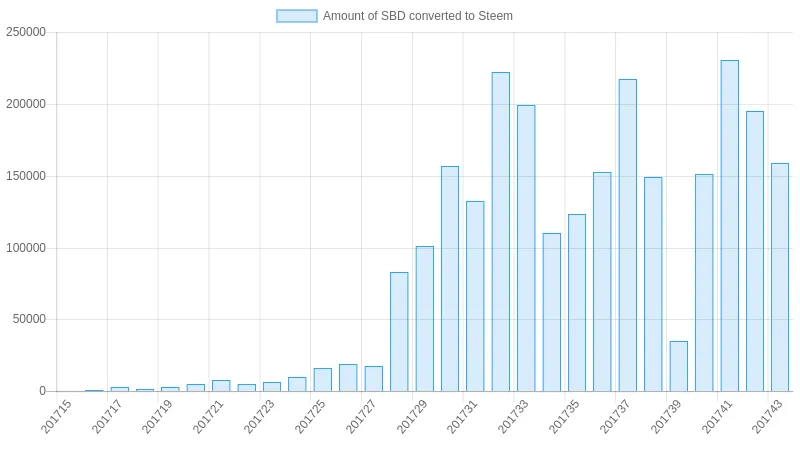Viewport: 800px width, 450px height.
Task: Click the 100000 y-axis label
Action: pyautogui.click(x=26, y=248)
